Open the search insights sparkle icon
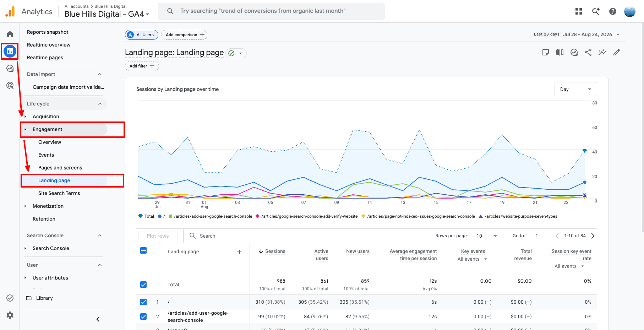Image resolution: width=644 pixels, height=330 pixels. click(x=596, y=11)
